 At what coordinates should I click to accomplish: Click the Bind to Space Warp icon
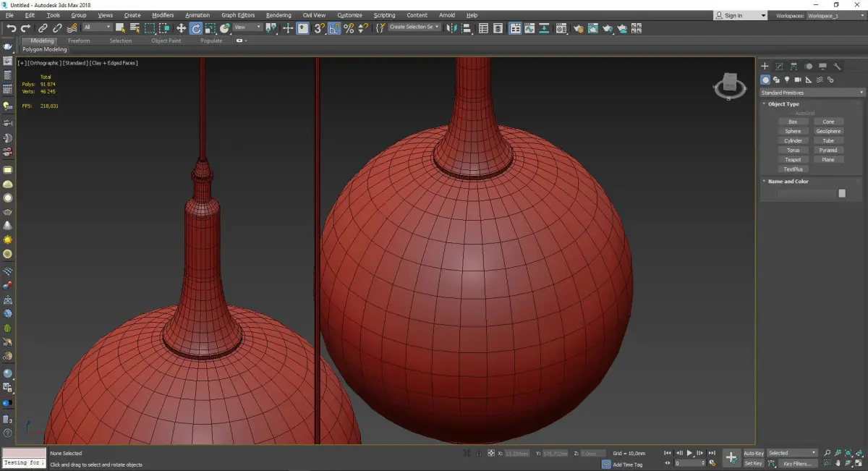point(72,28)
